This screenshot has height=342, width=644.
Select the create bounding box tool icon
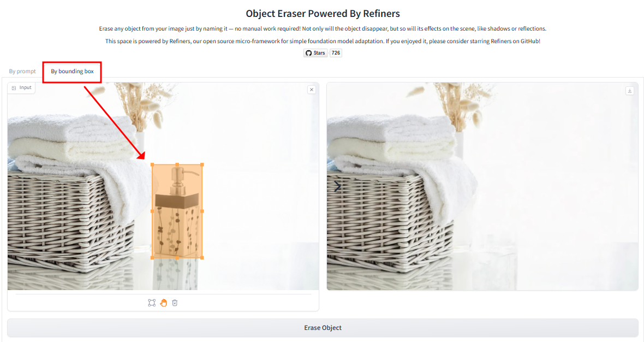point(152,303)
